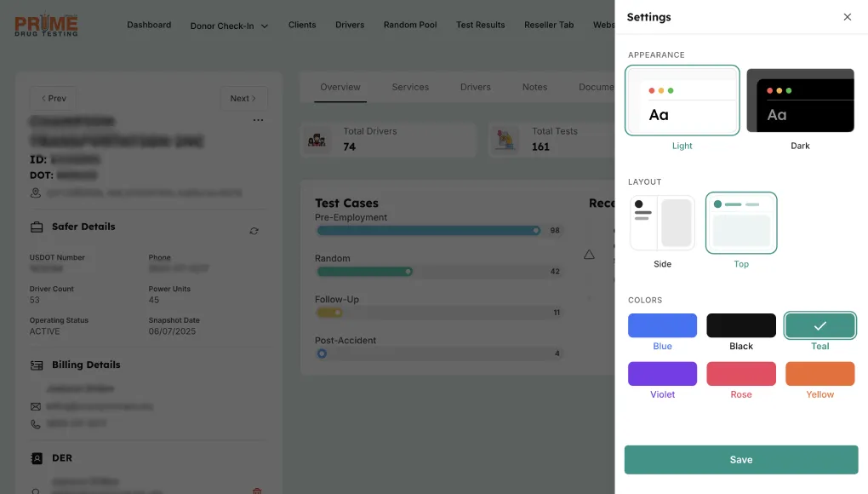Click the refresh icon beside Safer Details
The image size is (868, 494).
[254, 231]
